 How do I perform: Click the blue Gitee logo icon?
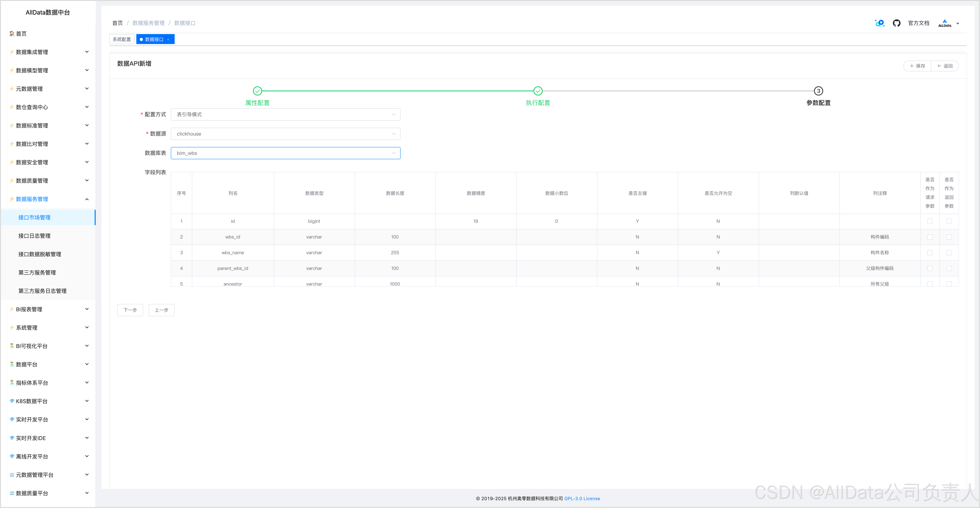[879, 23]
